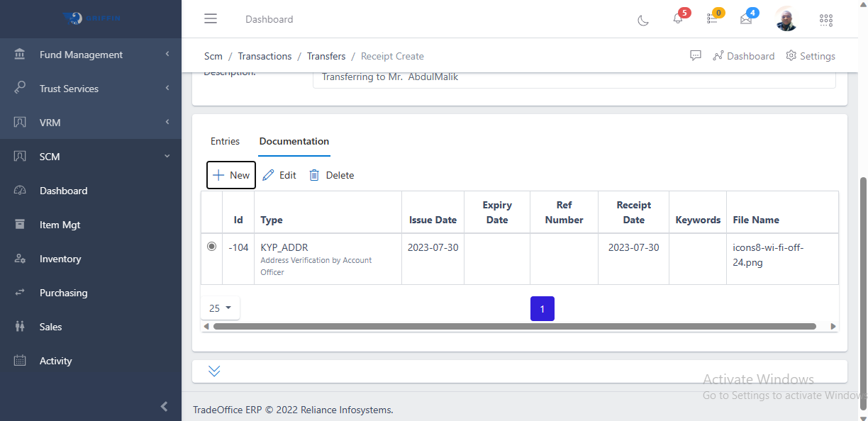The height and width of the screenshot is (421, 868).
Task: Go to the Scm breadcrumb
Action: [213, 56]
